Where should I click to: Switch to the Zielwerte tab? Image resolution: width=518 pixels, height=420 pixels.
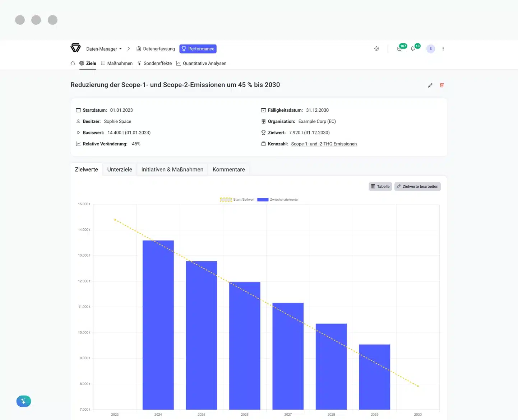coord(86,169)
